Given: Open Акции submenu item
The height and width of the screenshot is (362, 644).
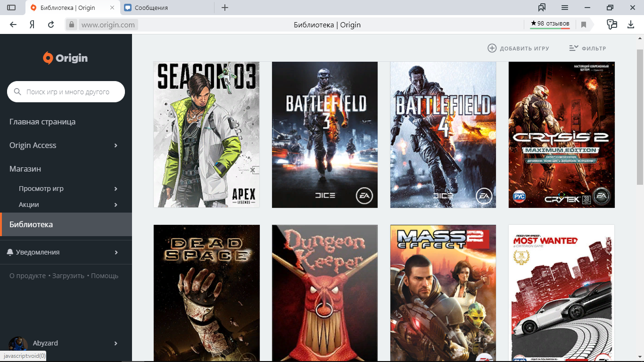Looking at the screenshot, I should point(29,205).
